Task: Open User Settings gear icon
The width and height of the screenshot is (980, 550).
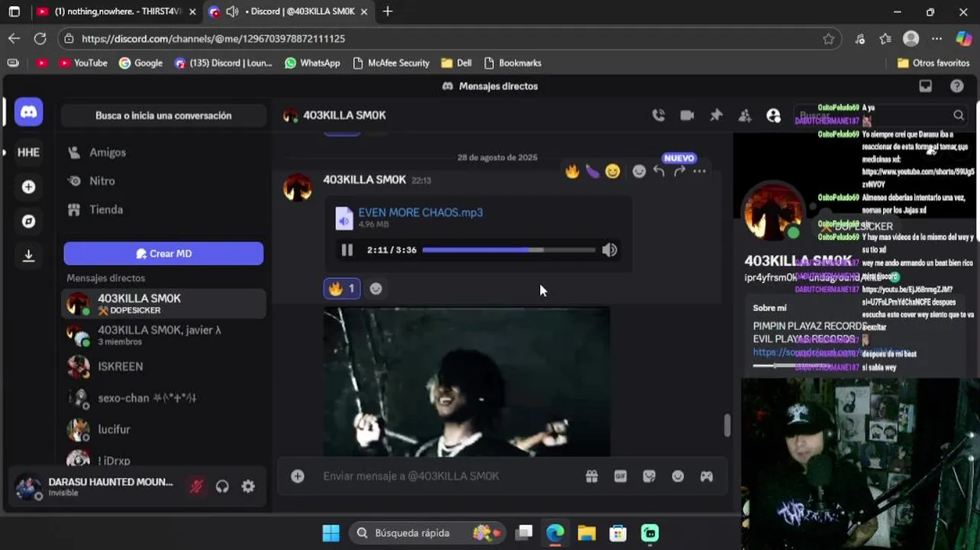Action: (x=248, y=487)
